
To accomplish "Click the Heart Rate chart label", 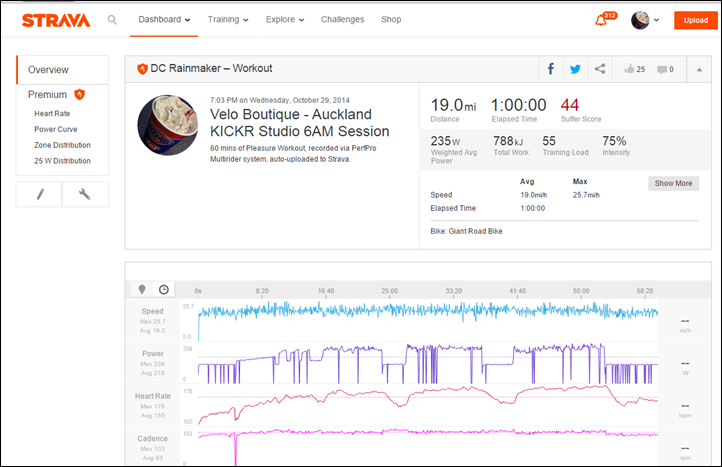I will tap(152, 396).
